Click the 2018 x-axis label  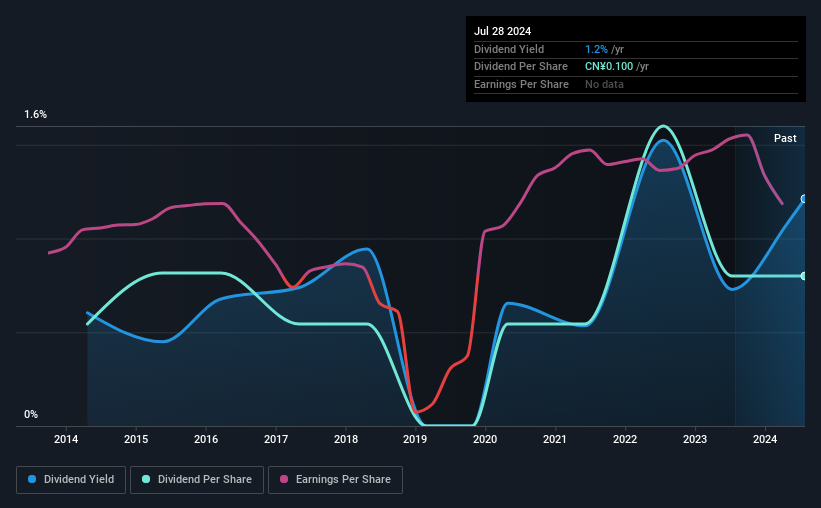click(346, 439)
